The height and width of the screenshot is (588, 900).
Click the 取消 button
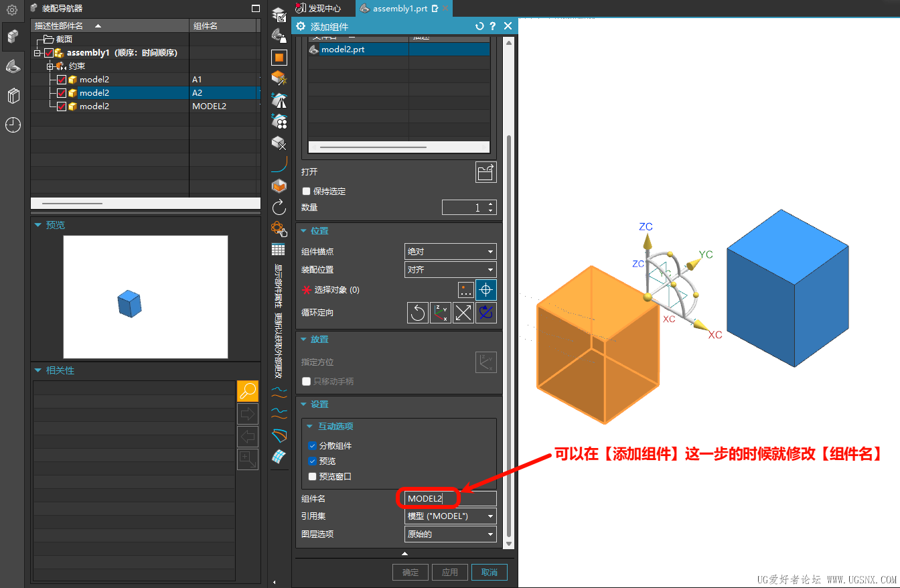point(489,572)
